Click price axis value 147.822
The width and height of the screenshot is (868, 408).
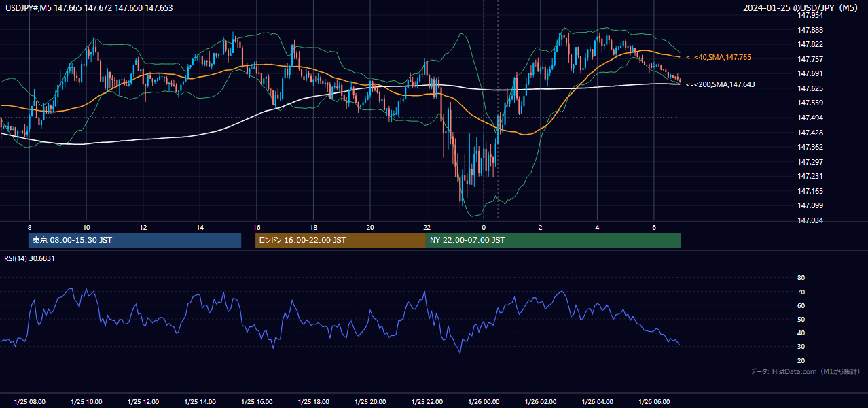pos(810,44)
